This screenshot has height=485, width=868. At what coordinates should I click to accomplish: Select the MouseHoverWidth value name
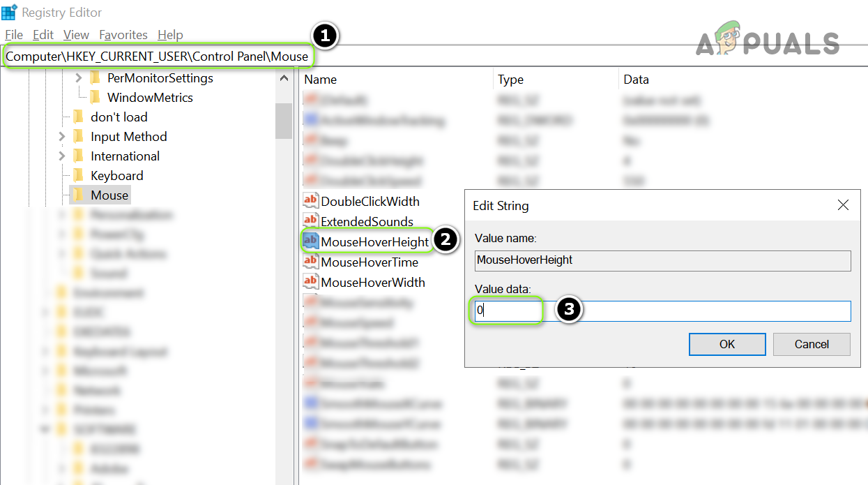[373, 282]
